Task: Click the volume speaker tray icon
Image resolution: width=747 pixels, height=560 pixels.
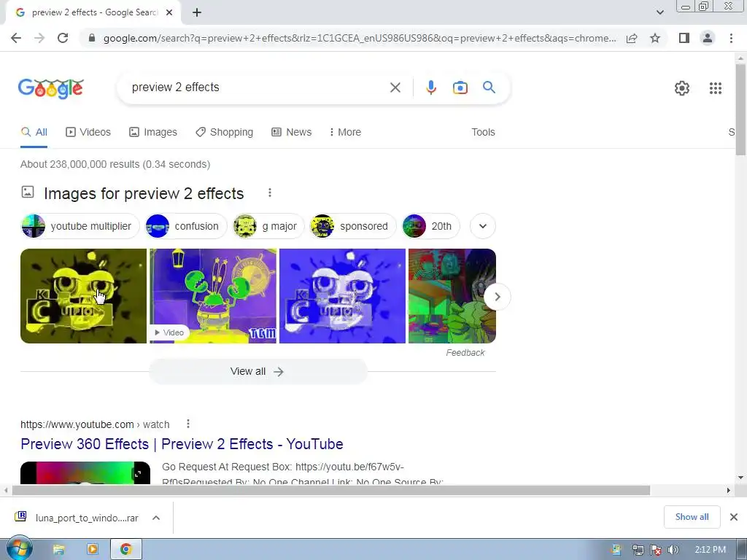Action: tap(673, 550)
